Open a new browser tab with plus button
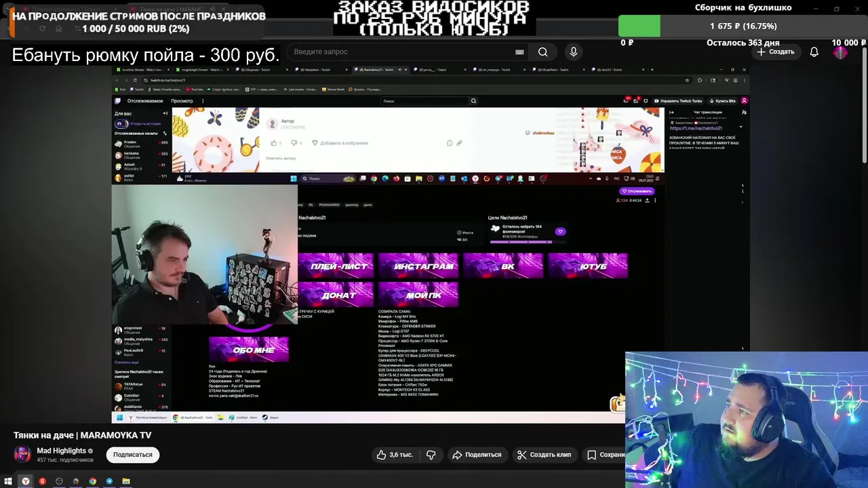The width and height of the screenshot is (868, 488). coord(652,69)
